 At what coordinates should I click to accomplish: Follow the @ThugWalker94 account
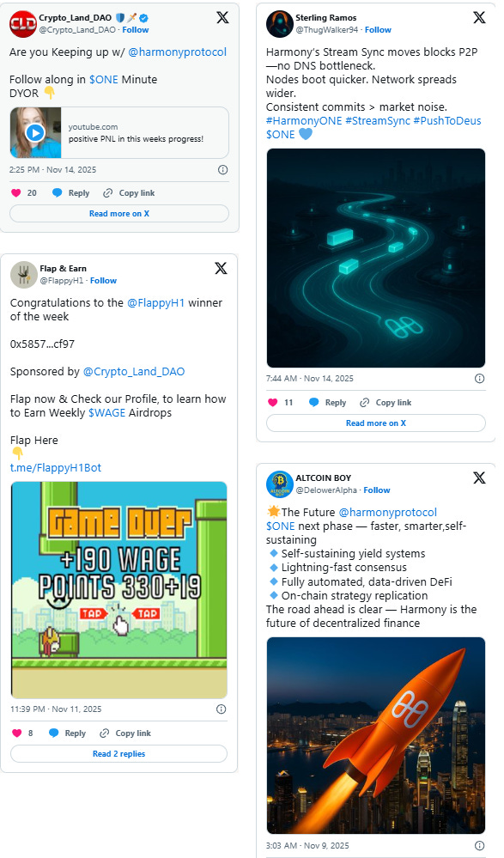[x=378, y=29]
